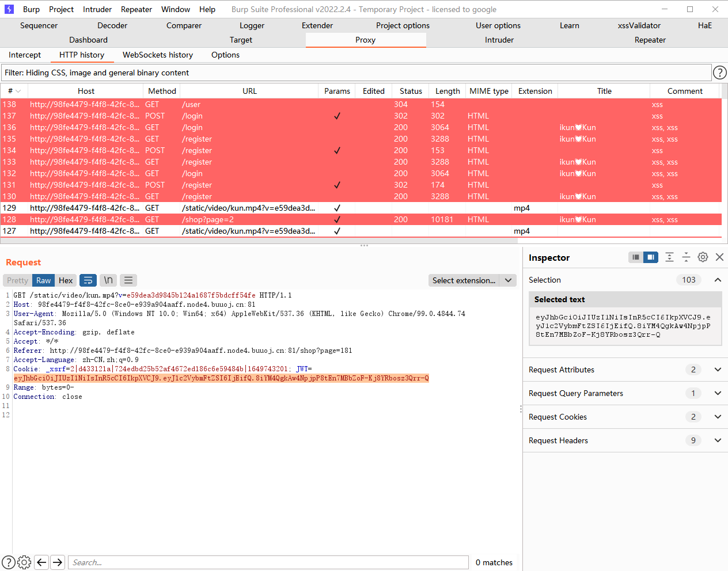Open the User options tab

pos(498,25)
